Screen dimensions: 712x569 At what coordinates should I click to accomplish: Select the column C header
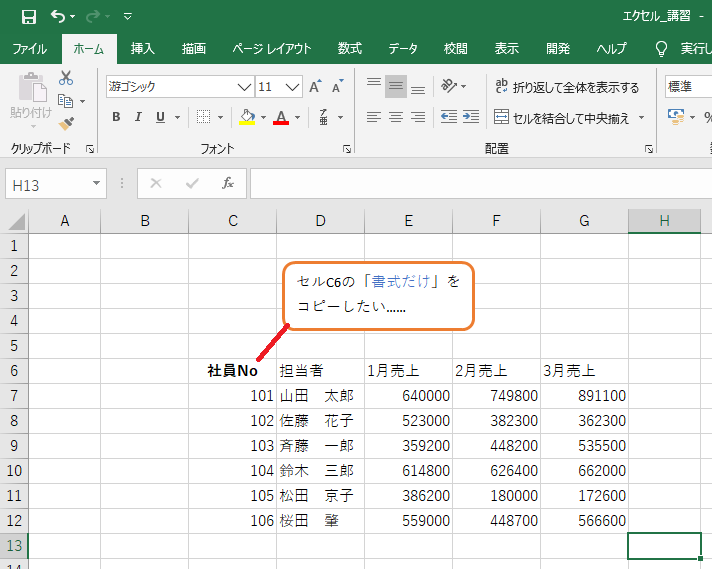(x=232, y=221)
